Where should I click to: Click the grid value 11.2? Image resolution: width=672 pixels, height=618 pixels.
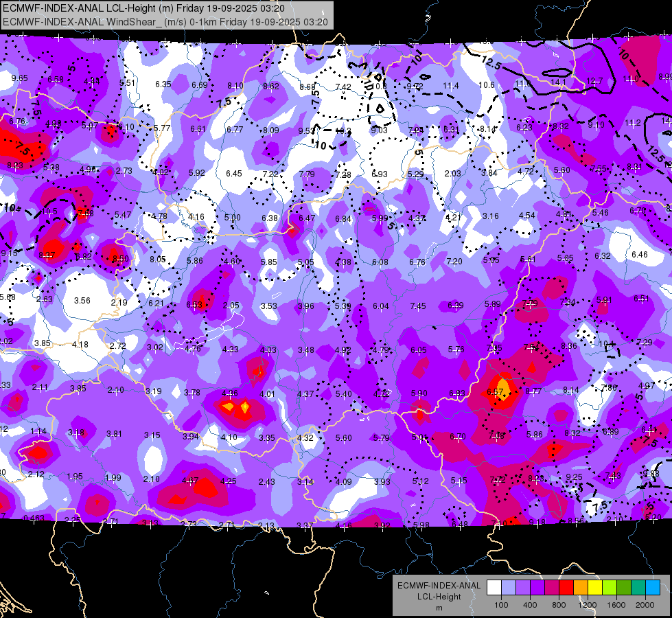pyautogui.click(x=633, y=123)
